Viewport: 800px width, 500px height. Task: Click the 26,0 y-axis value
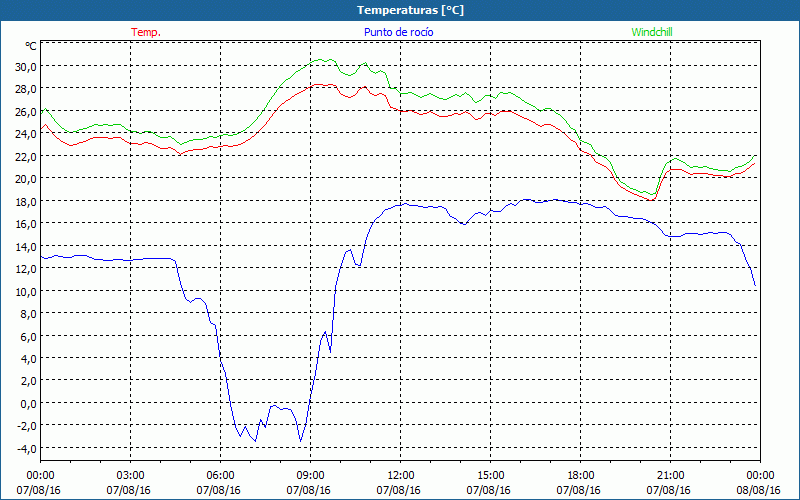[26, 112]
